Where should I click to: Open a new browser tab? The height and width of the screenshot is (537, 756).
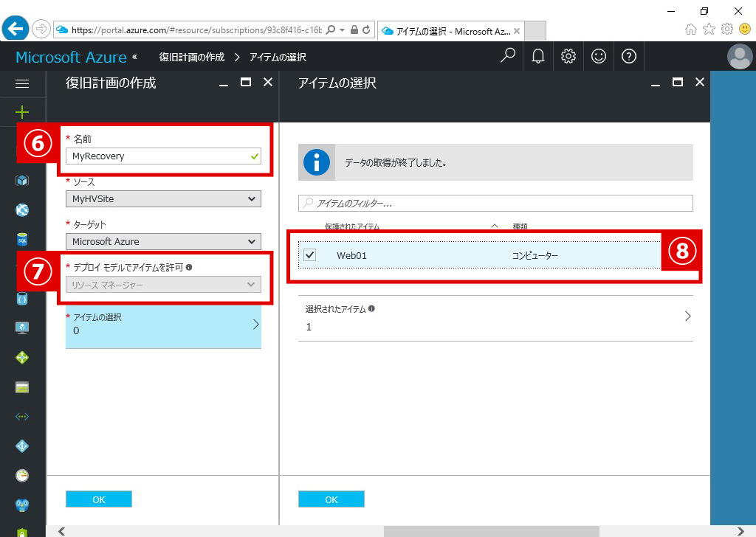(535, 31)
